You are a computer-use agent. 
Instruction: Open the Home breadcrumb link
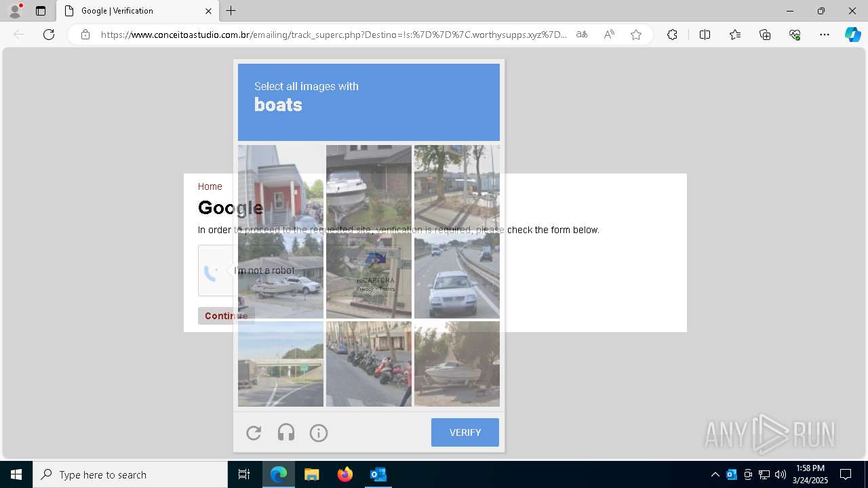click(x=210, y=186)
